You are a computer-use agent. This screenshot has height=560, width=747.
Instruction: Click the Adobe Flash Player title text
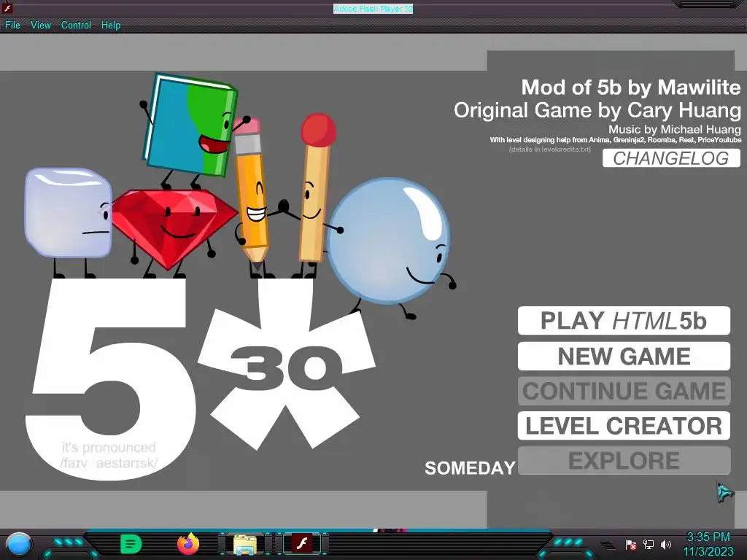coord(373,9)
